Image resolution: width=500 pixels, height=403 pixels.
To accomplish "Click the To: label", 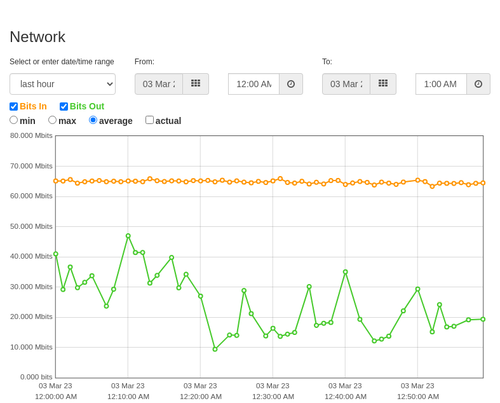I will (x=327, y=62).
